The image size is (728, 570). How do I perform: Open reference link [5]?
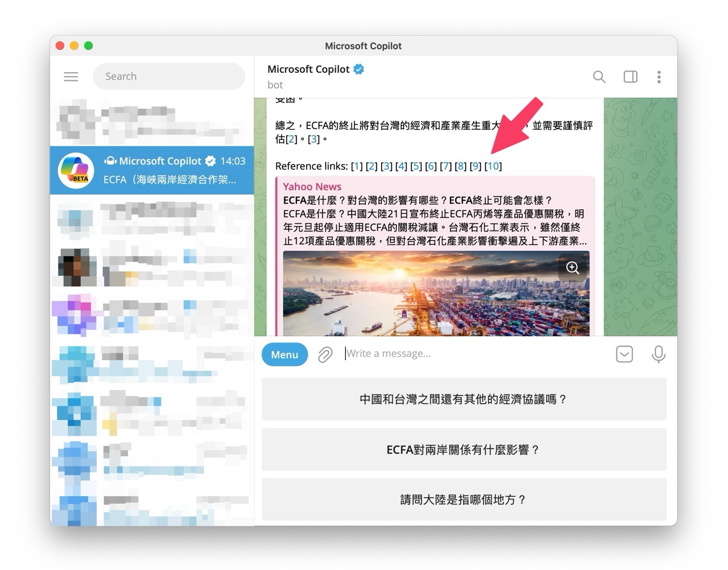click(416, 166)
